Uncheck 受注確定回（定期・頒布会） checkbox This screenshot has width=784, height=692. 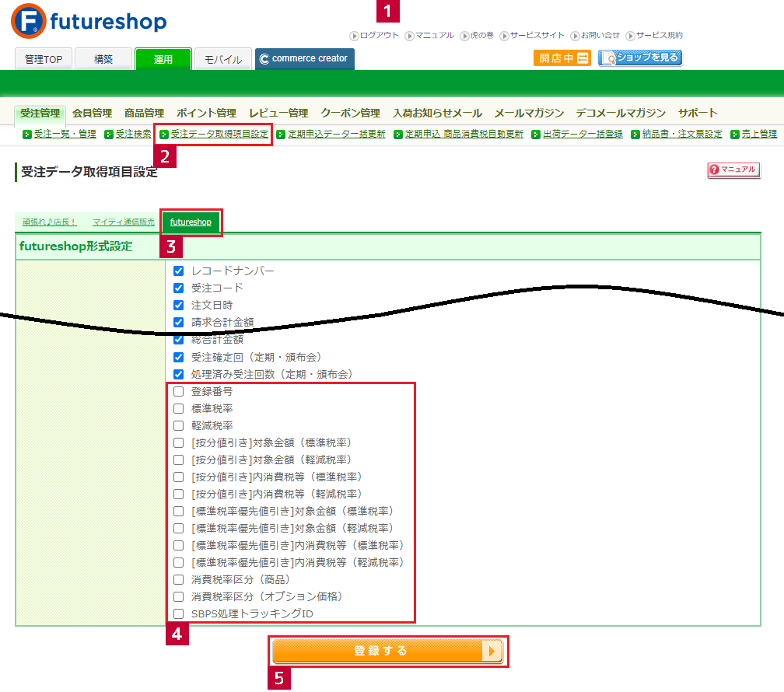[179, 357]
